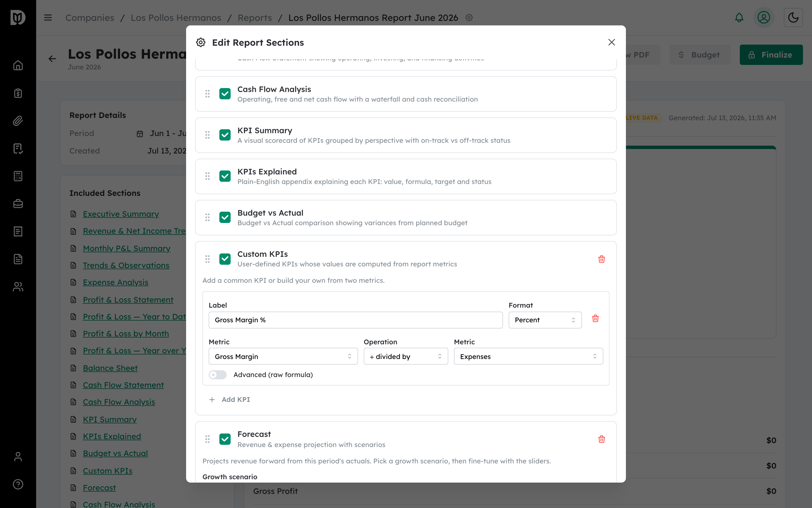Uncheck the Cash Flow Analysis section
The image size is (812, 508).
[225, 94]
